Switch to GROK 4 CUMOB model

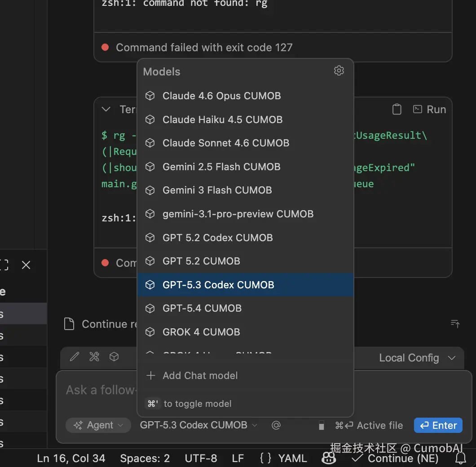pos(245,332)
